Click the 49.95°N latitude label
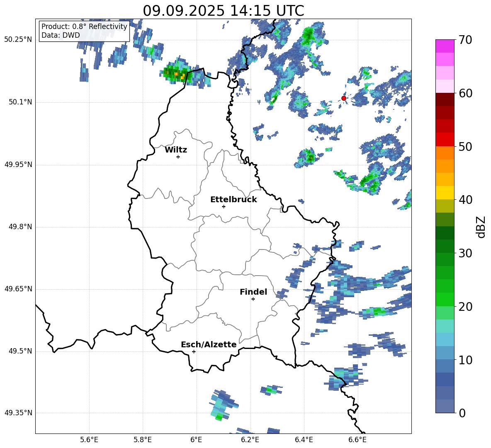 point(18,164)
